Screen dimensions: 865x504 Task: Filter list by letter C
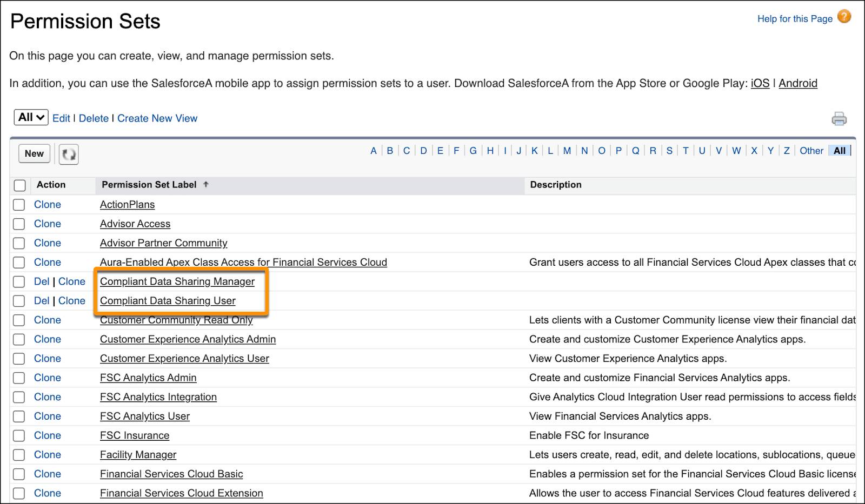tap(407, 151)
